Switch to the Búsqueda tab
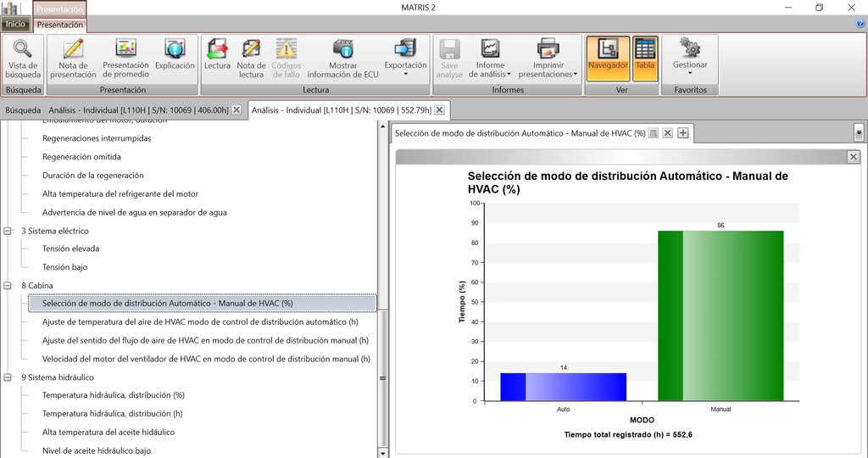868x458 pixels. (23, 109)
